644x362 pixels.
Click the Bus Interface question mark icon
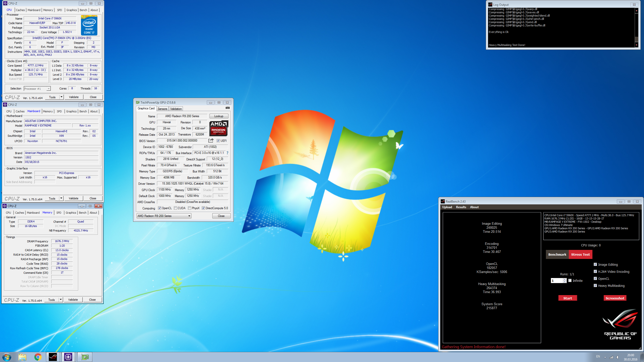[x=227, y=153]
